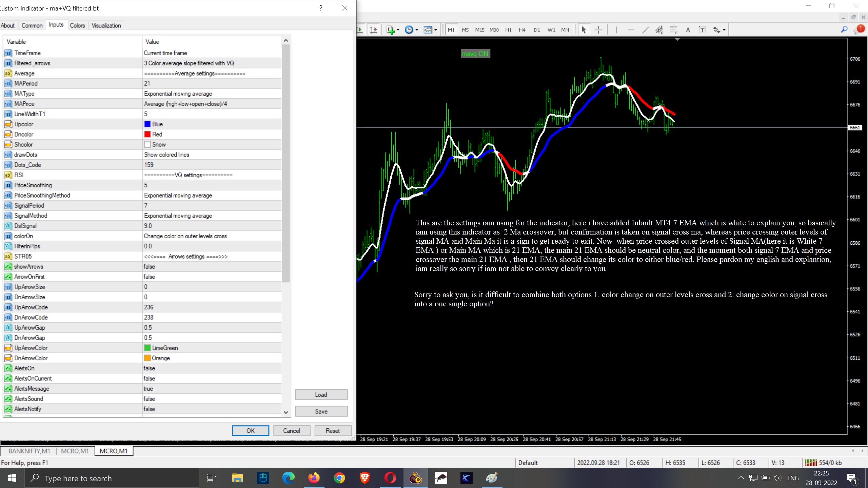The image size is (868, 488).
Task: Open the periodicity clock dropdown arrow
Action: (417, 30)
